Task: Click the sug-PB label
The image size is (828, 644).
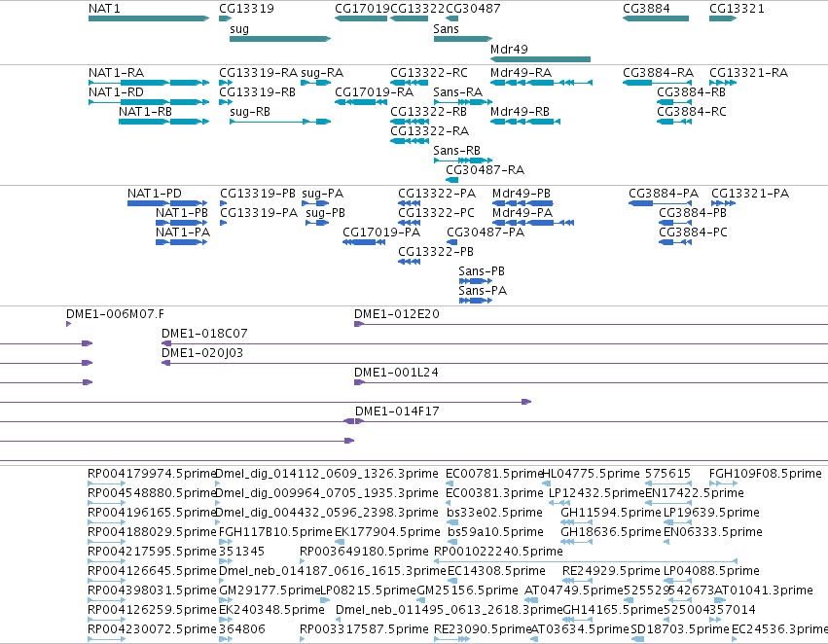Action: click(325, 213)
